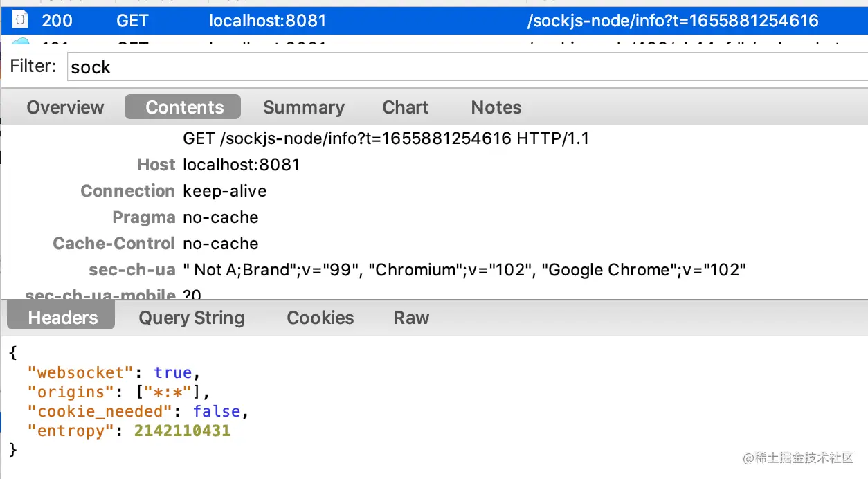
Task: Select the sec-ch-ua header value
Action: [x=464, y=270]
